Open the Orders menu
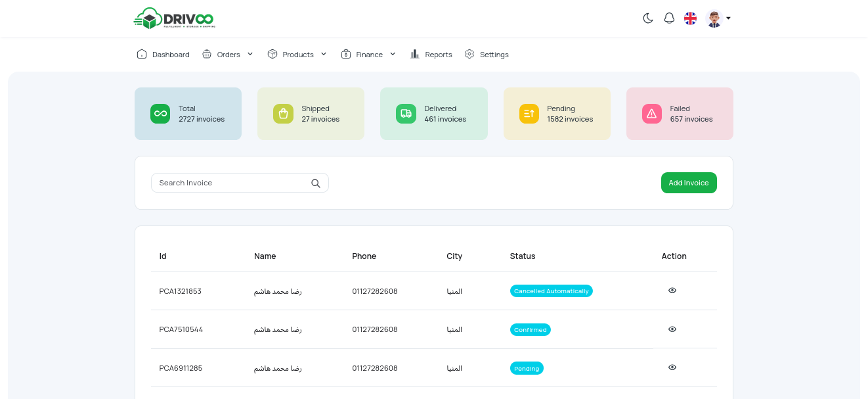 tap(227, 55)
